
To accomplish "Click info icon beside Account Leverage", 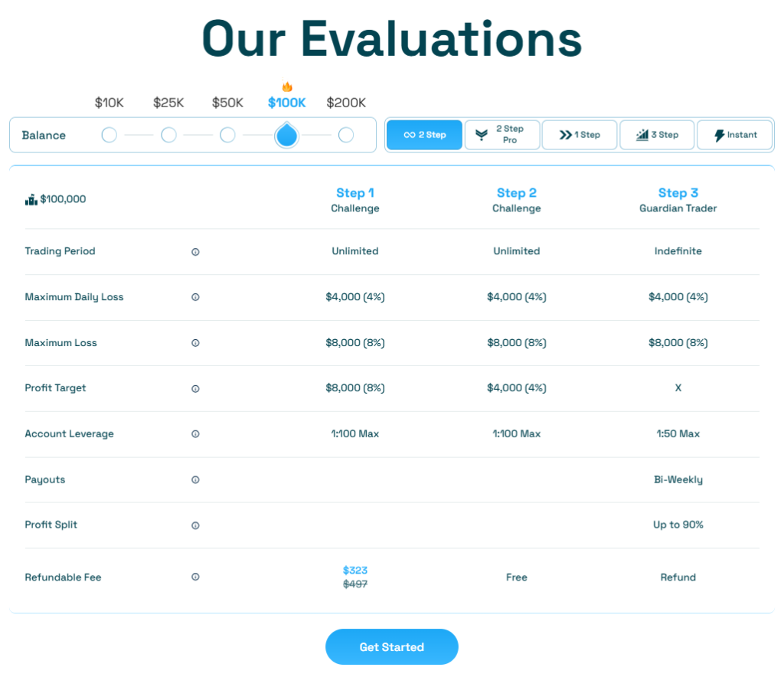I will pyautogui.click(x=195, y=434).
